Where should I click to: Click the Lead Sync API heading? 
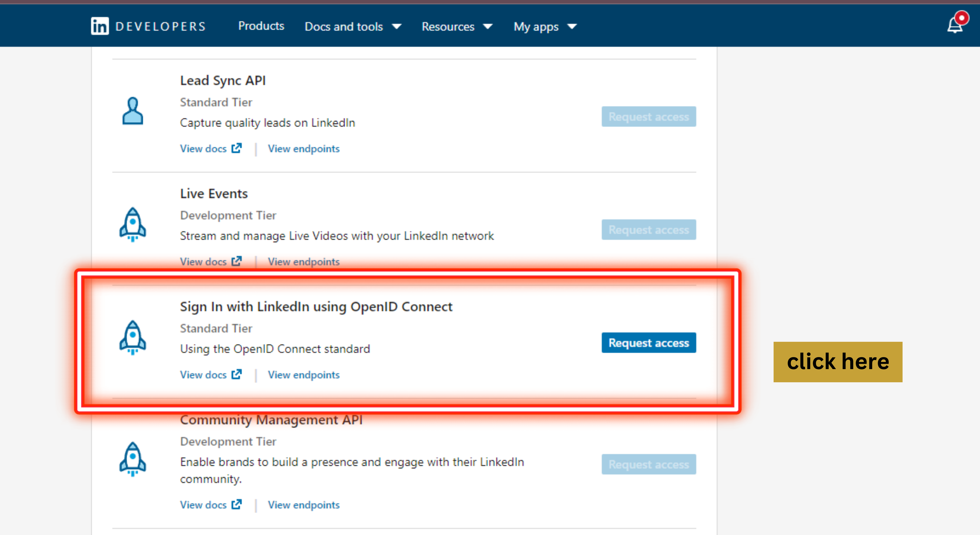coord(223,80)
